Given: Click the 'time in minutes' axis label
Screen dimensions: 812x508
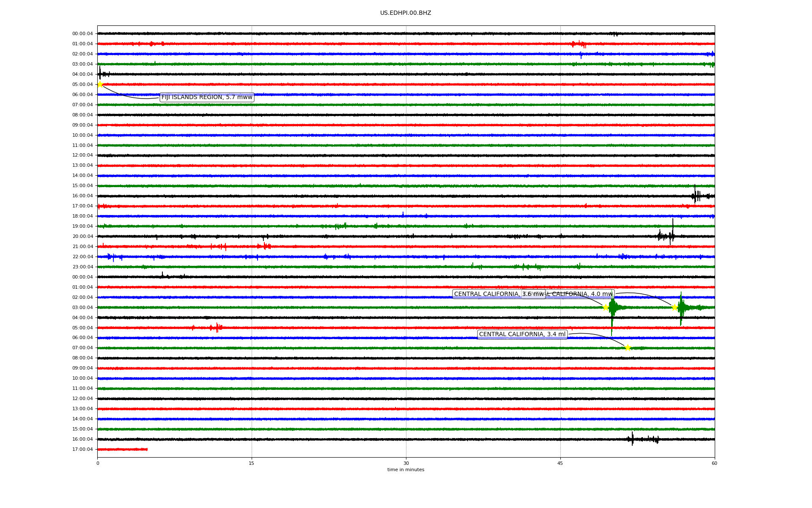Looking at the screenshot, I should pyautogui.click(x=405, y=469).
